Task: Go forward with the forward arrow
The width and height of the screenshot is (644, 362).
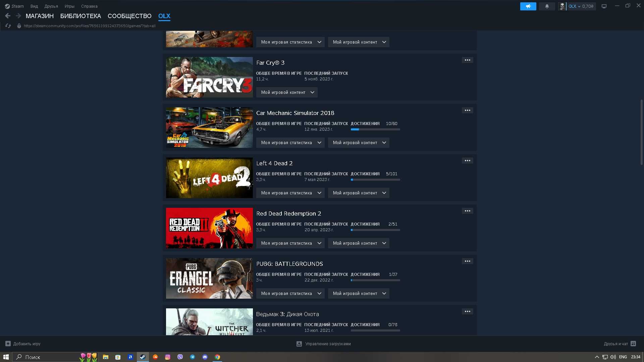Action: click(x=18, y=16)
